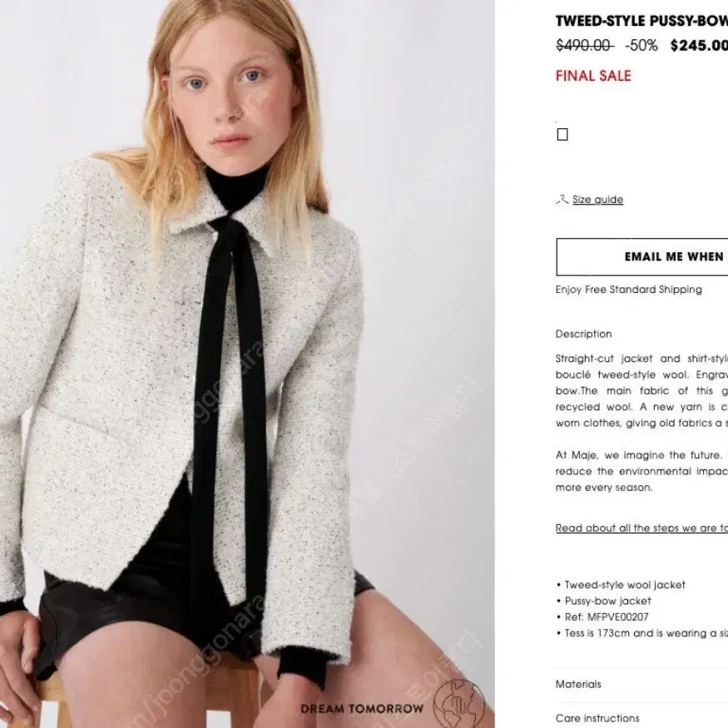Click the EMAIL ME WHEN button
Screen dimensions: 728x728
coord(642,257)
